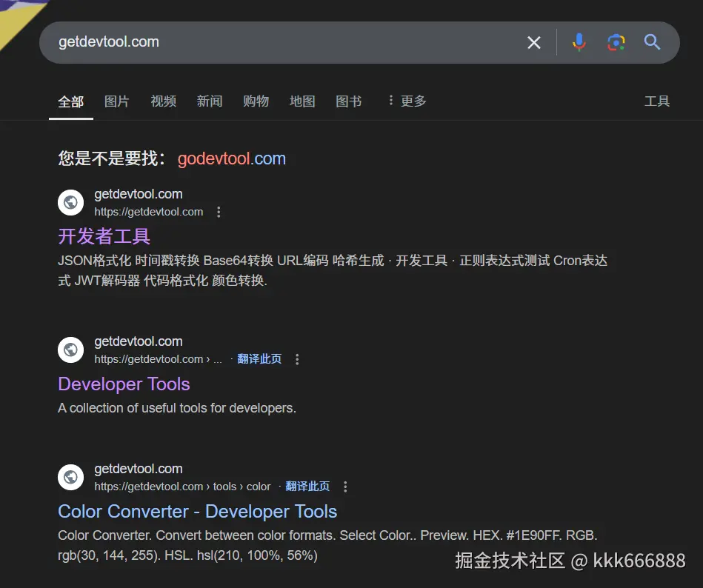Click the search magnifier icon
Screen dimensions: 703x588
point(653,42)
